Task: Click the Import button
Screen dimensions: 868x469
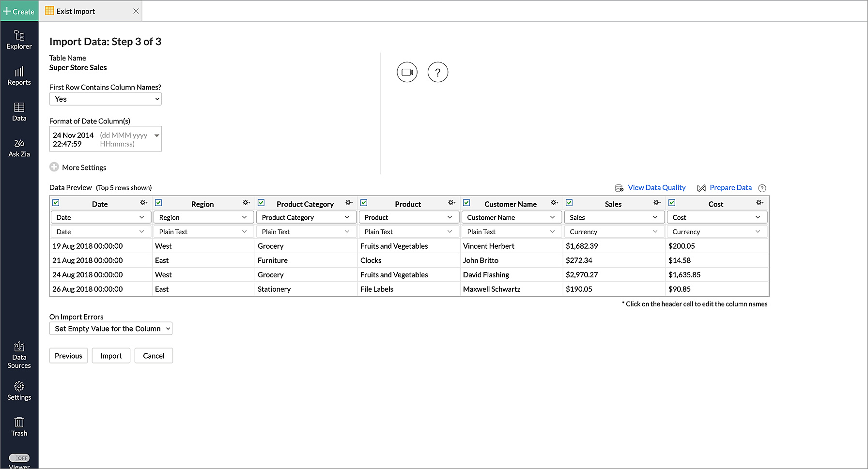Action: tap(111, 356)
